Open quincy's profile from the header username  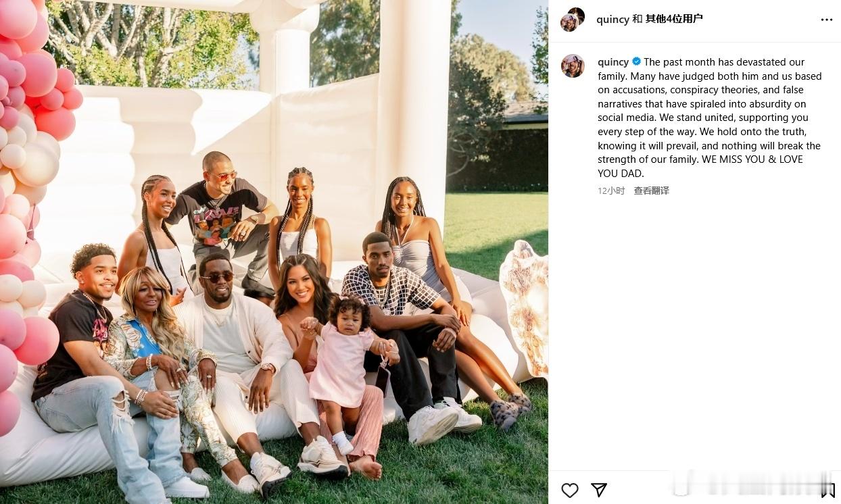tap(612, 20)
